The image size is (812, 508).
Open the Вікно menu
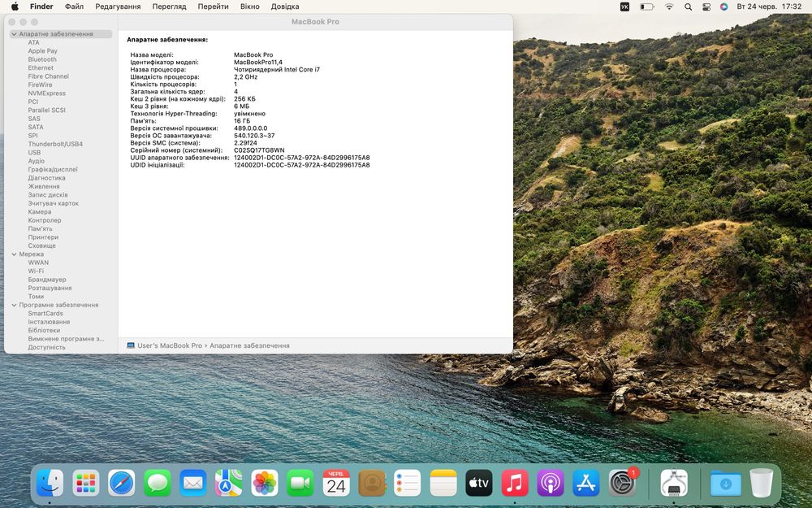pyautogui.click(x=249, y=7)
